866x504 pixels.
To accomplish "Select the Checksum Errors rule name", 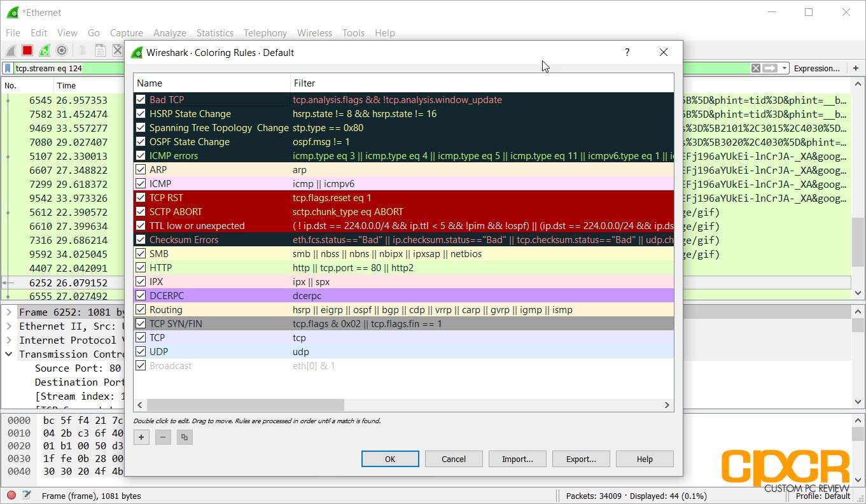I will 184,240.
